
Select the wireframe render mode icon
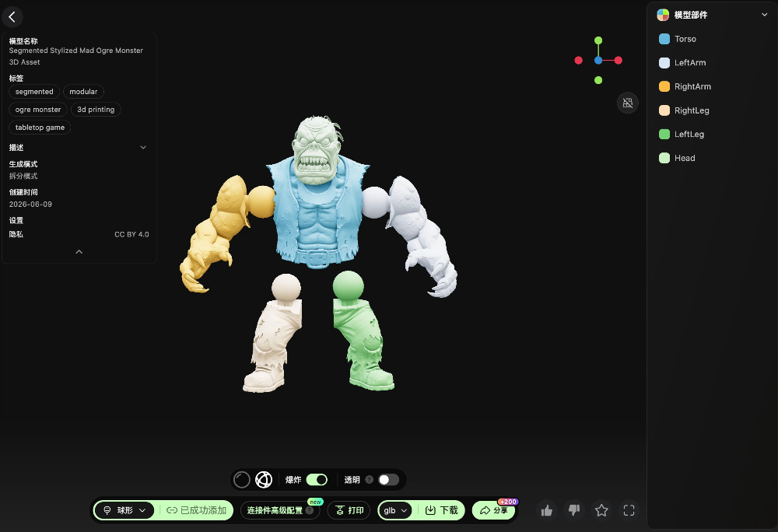pos(264,479)
